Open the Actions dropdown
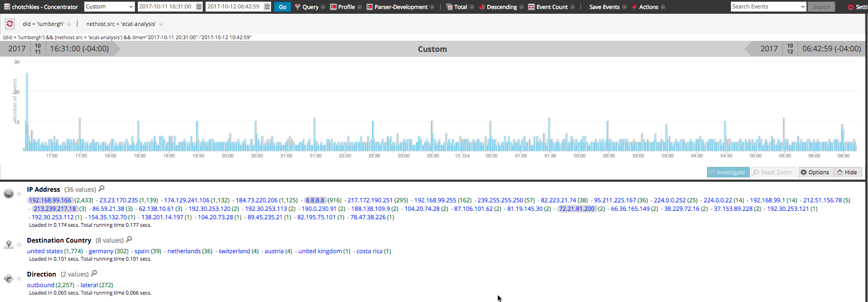868x302 pixels. pos(648,7)
